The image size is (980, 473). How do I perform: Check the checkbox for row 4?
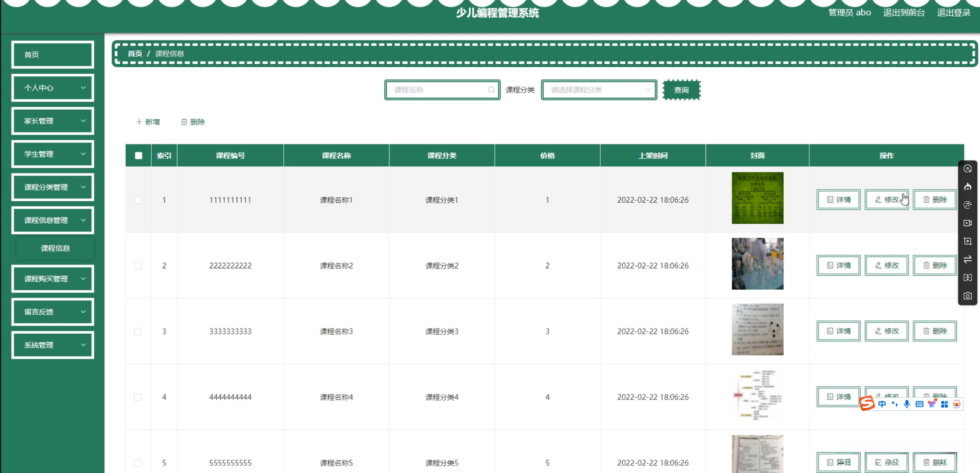click(x=138, y=397)
